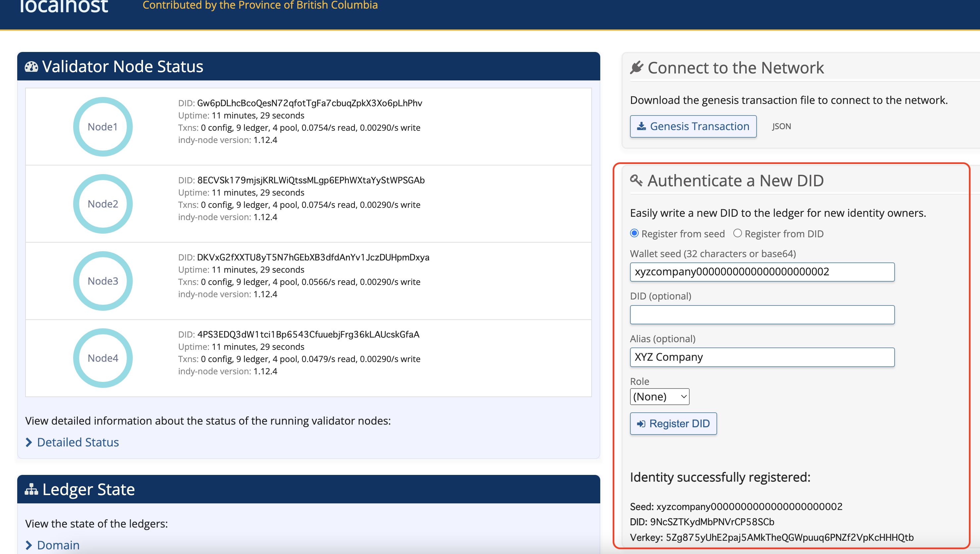Click the registered DID 9NcSZTKydMbPNVrCP58SCb
980x554 pixels.
(x=712, y=522)
